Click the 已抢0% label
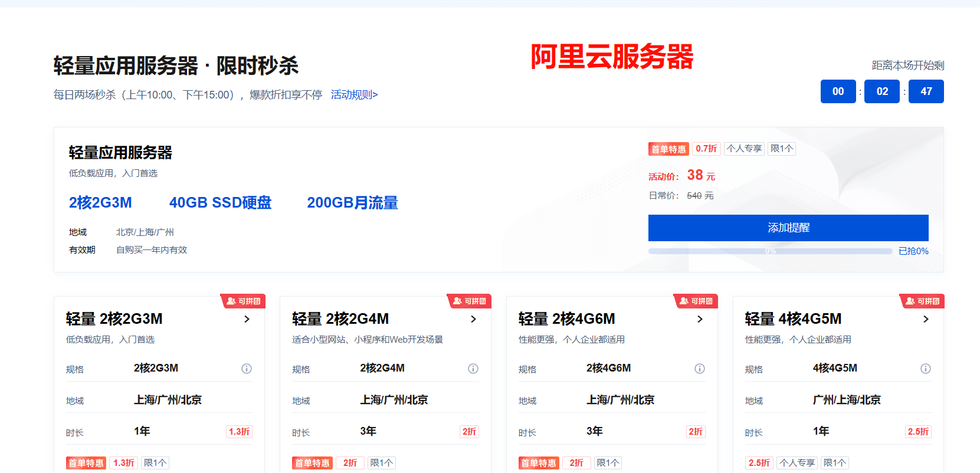The image size is (980, 473). pos(913,251)
